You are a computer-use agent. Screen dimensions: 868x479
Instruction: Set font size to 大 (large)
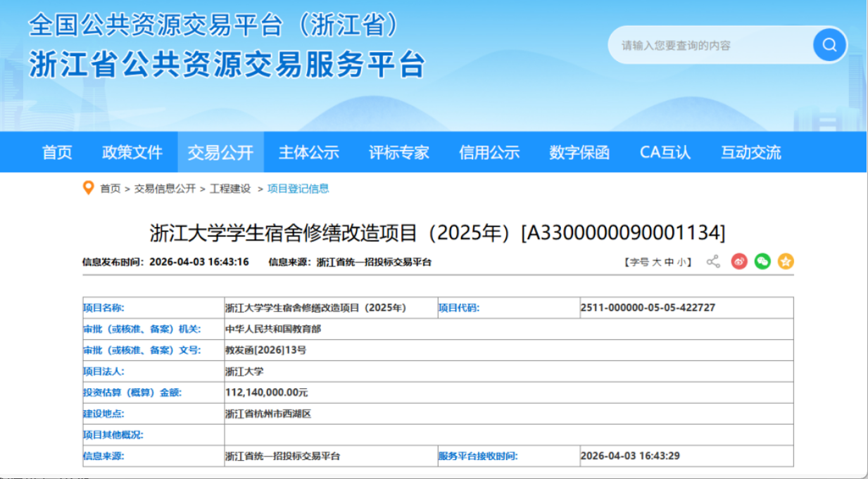pyautogui.click(x=656, y=262)
